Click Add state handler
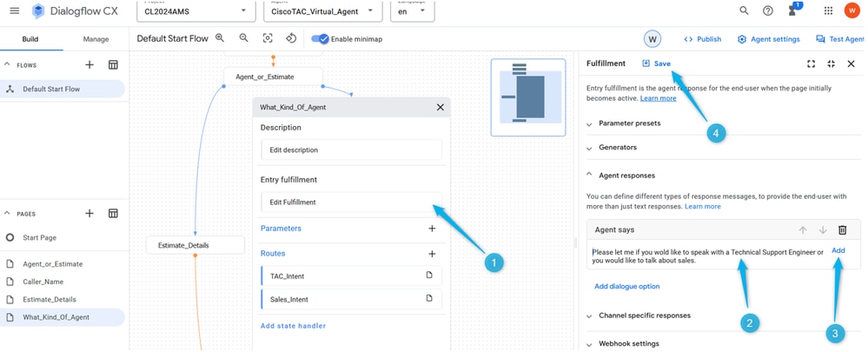This screenshot has height=352, width=868. (x=293, y=326)
